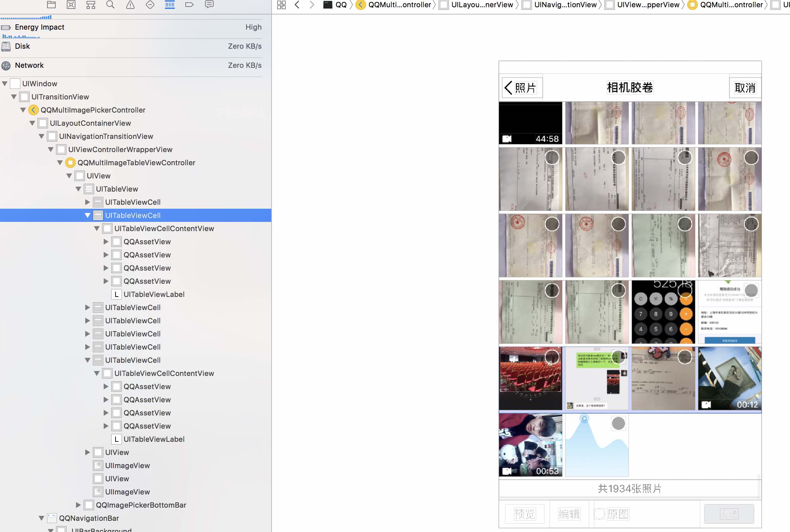Expand the QQImagePickerBottomBar node
This screenshot has width=790, height=532.
78,505
